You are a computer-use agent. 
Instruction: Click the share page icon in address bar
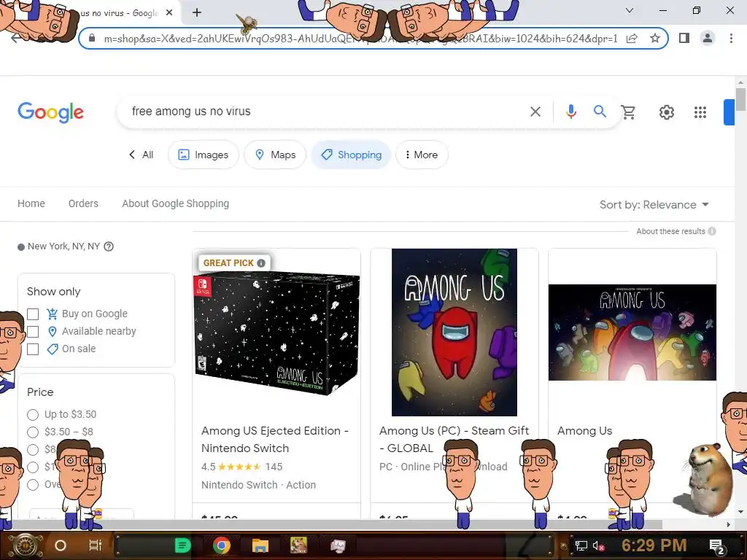632,38
